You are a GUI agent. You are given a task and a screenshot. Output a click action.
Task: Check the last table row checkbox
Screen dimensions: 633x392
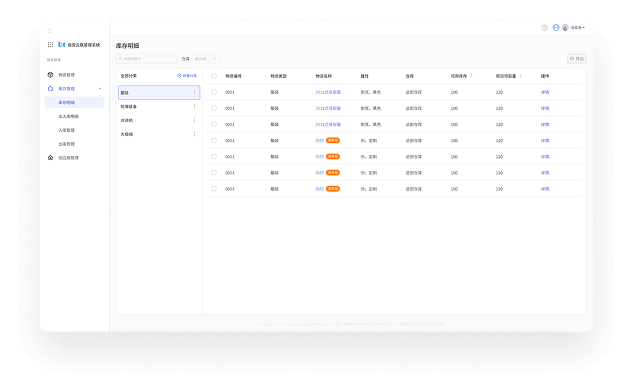[214, 189]
